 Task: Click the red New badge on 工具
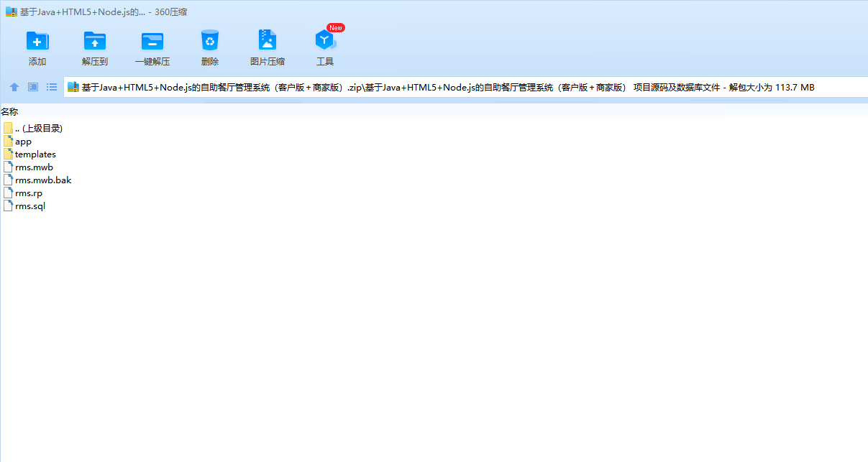[336, 27]
